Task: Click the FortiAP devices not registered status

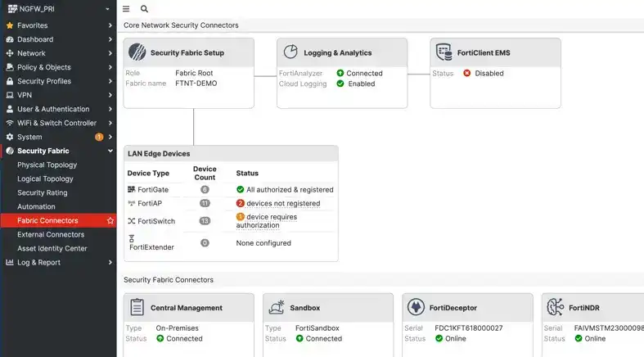Action: (x=282, y=203)
